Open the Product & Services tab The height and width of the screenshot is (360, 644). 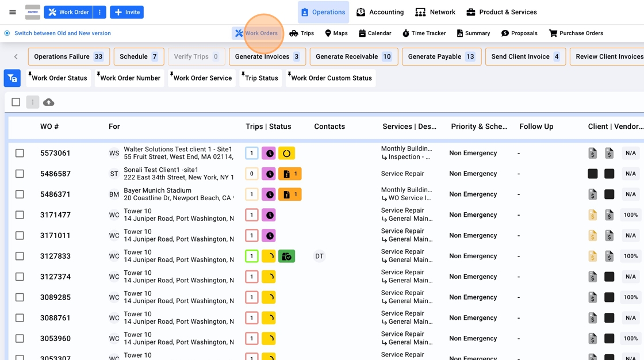[x=501, y=12]
